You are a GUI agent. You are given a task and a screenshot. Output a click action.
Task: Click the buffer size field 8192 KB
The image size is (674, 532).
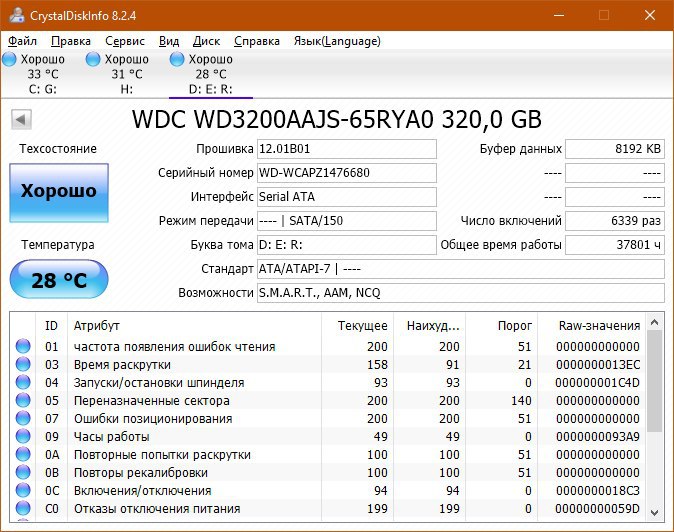[x=615, y=149]
